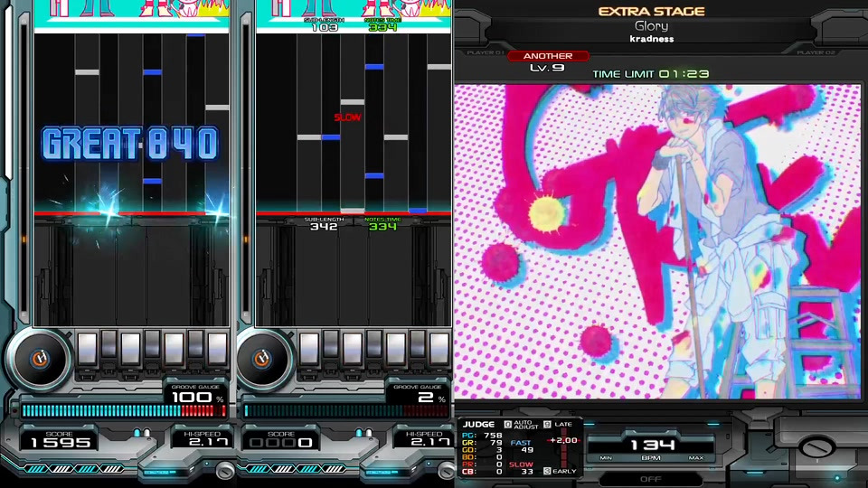
Task: Hit Player 2's seventh key
Action: [439, 349]
